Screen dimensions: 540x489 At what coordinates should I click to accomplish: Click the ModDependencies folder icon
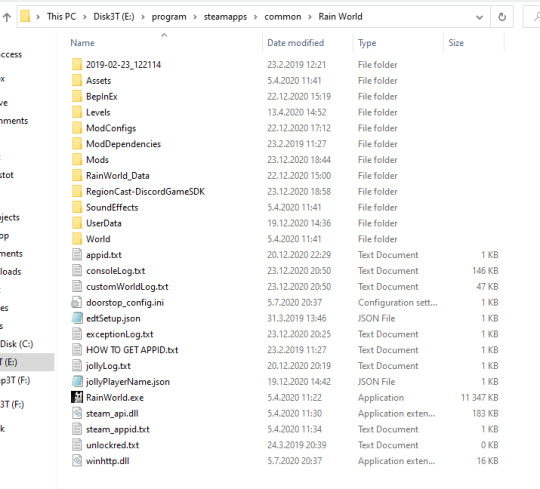coord(77,144)
